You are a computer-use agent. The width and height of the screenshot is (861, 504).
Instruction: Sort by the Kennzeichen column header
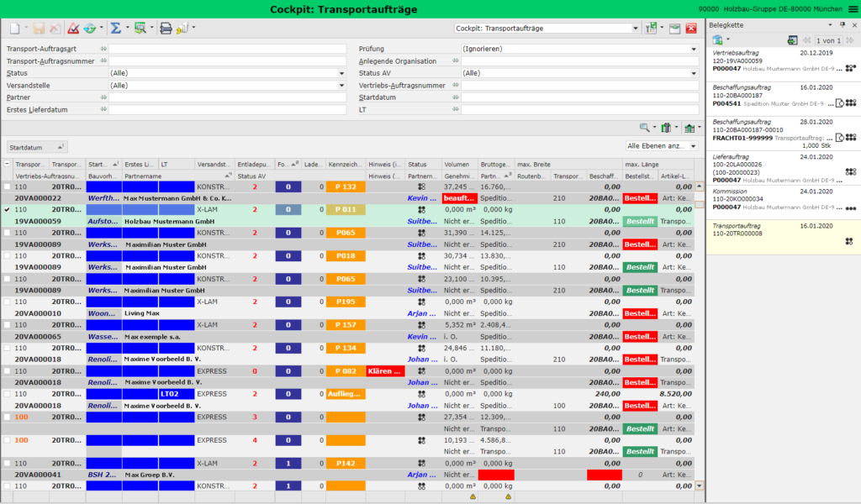coord(346,165)
